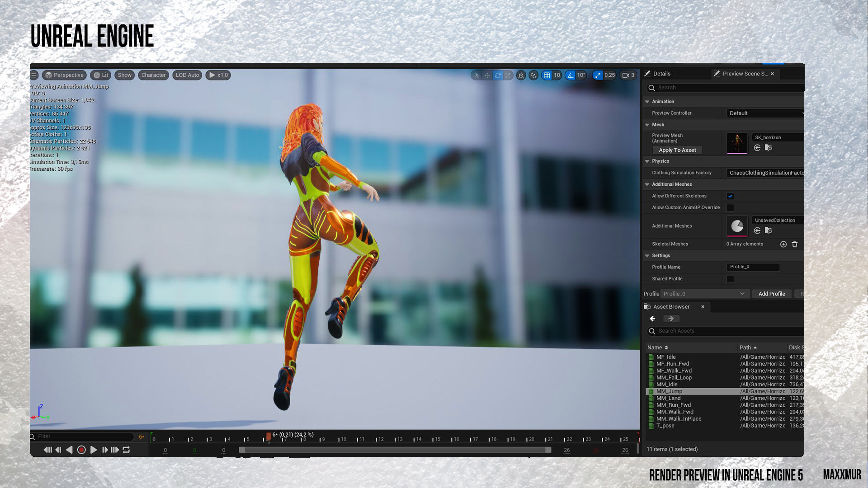Image resolution: width=868 pixels, height=488 pixels.
Task: Open camera speed setting 3
Action: pyautogui.click(x=628, y=75)
